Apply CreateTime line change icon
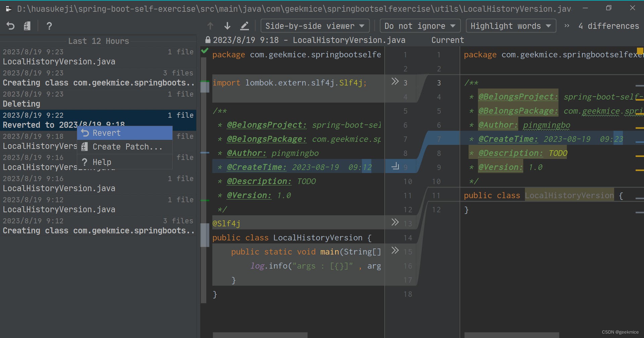This screenshot has width=644, height=338. [x=395, y=166]
